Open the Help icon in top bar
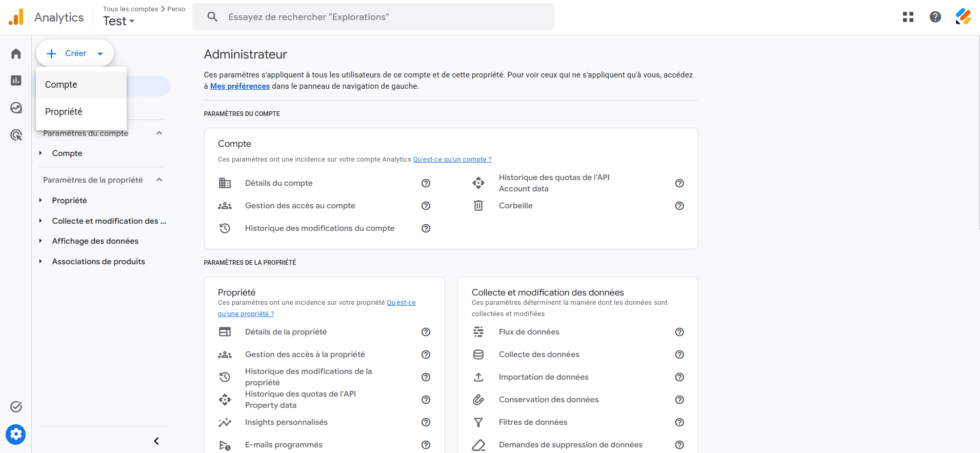The width and height of the screenshot is (980, 453). (935, 17)
